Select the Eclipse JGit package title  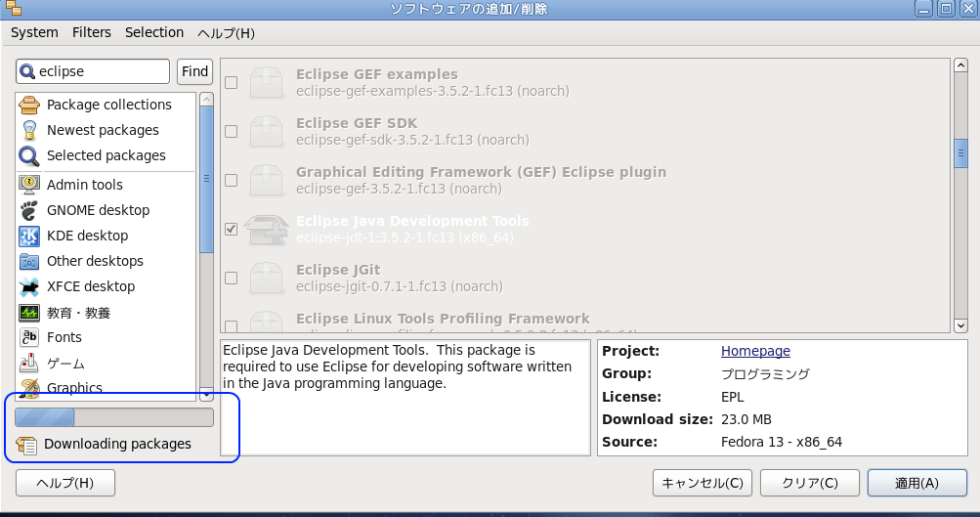pyautogui.click(x=338, y=270)
